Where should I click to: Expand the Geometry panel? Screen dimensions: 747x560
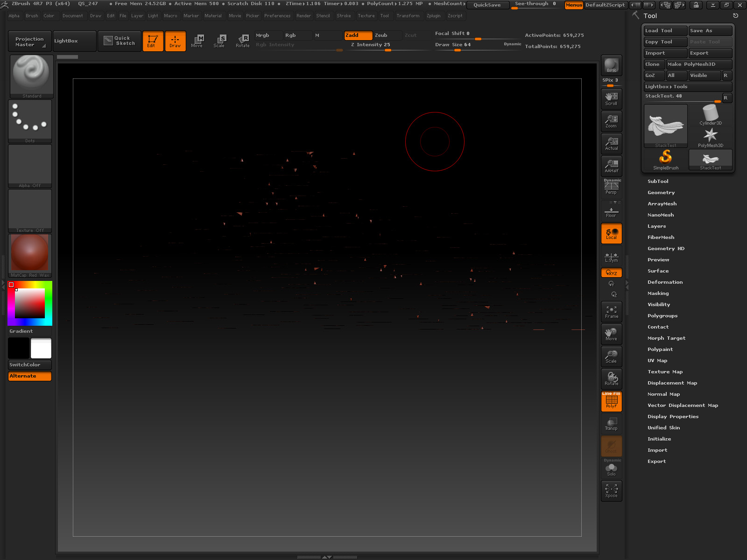point(661,193)
